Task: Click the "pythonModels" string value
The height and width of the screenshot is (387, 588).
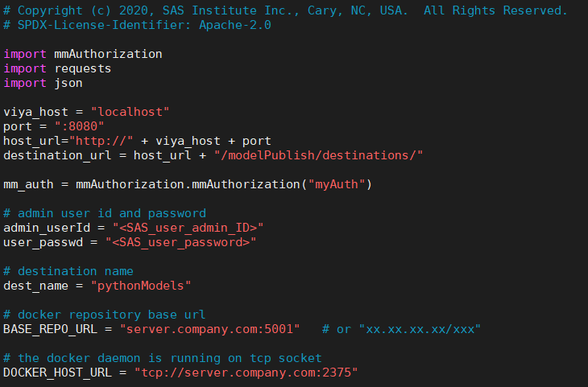Action: tap(140, 286)
